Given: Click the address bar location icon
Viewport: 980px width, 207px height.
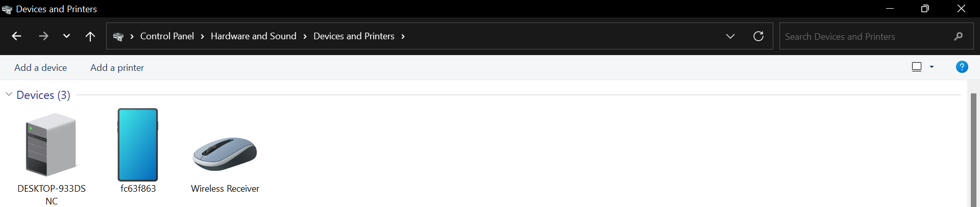Looking at the screenshot, I should [x=118, y=36].
